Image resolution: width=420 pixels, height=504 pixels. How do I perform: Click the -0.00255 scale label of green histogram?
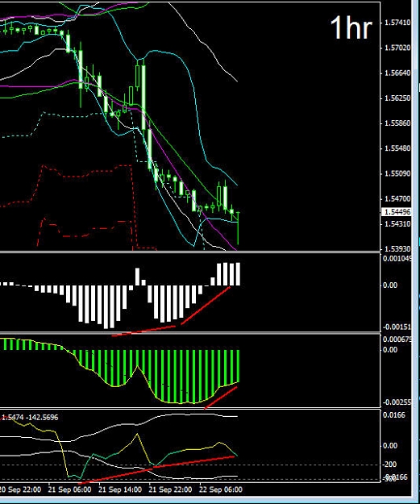tap(397, 402)
